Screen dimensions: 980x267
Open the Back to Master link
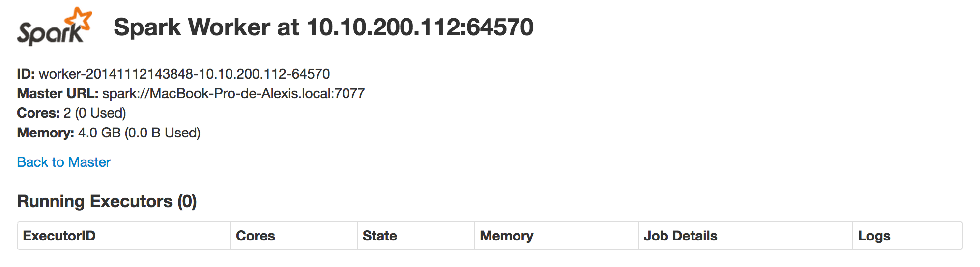point(64,162)
